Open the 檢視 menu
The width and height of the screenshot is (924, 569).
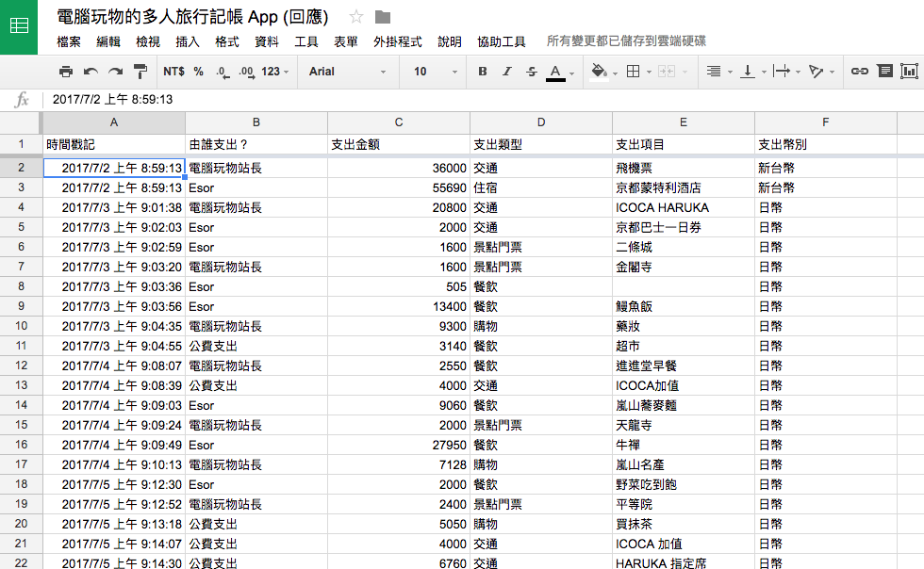pyautogui.click(x=148, y=41)
